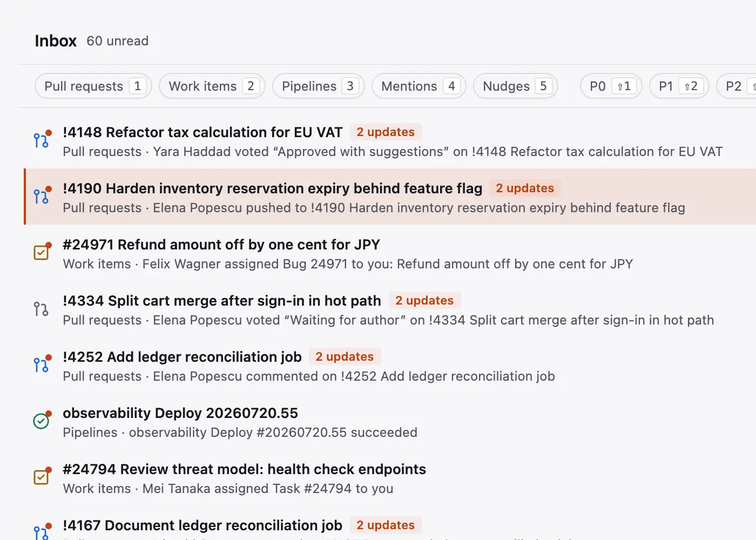The height and width of the screenshot is (540, 756).
Task: Click work item icon for #24971 row
Action: pos(41,253)
